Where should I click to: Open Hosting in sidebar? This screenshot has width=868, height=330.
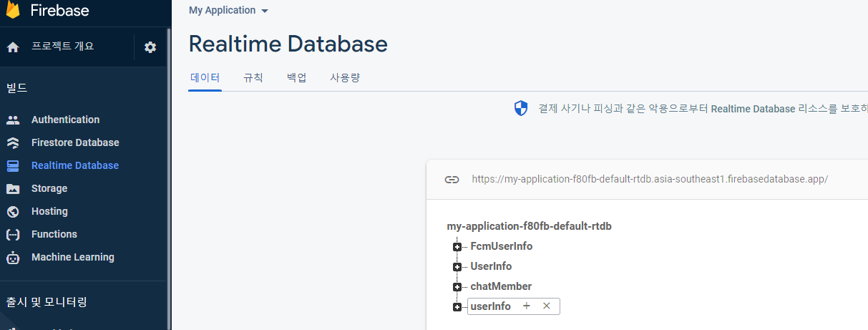click(x=49, y=211)
